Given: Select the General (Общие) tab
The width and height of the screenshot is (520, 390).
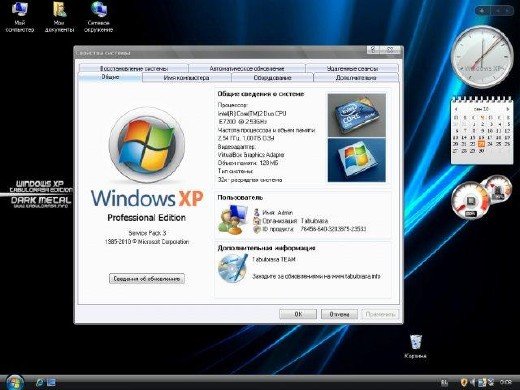Looking at the screenshot, I should click(x=110, y=77).
